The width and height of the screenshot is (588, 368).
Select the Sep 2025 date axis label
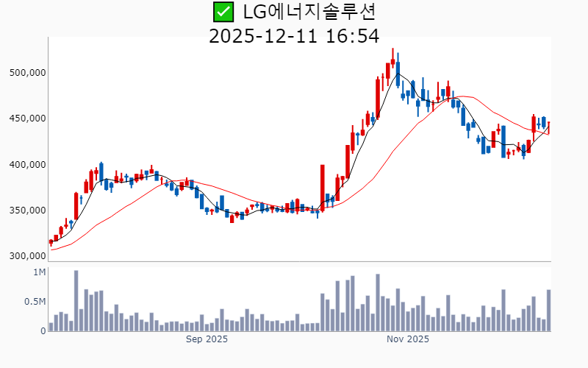pyautogui.click(x=207, y=339)
